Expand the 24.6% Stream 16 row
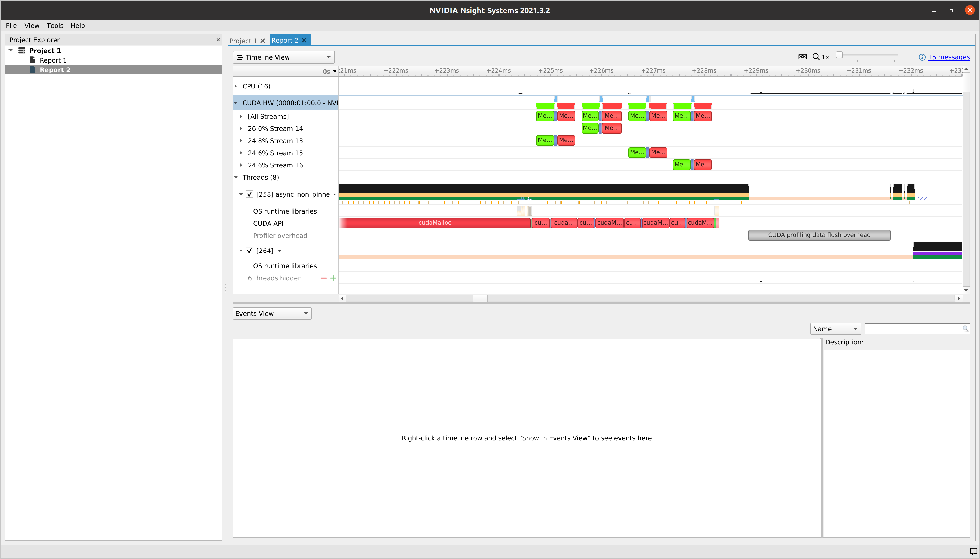Image resolution: width=980 pixels, height=559 pixels. [241, 165]
